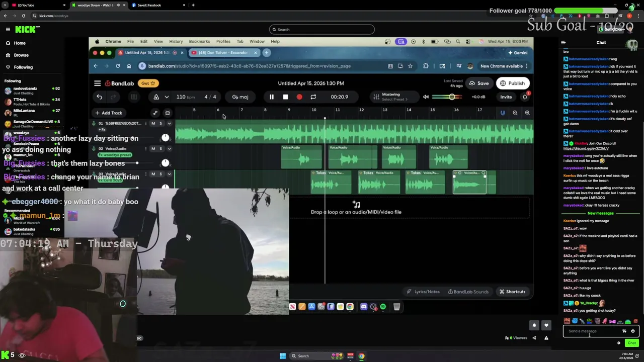Adjust track 01 pan knob

click(x=165, y=137)
